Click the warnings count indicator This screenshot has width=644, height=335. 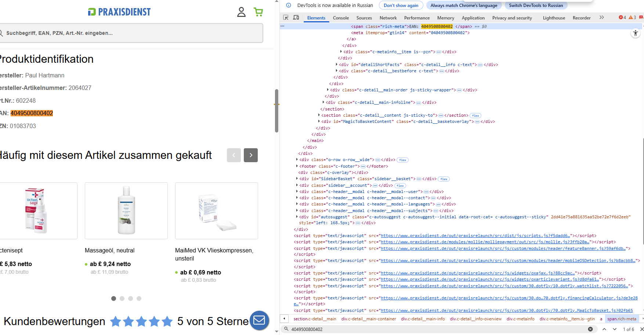(632, 18)
